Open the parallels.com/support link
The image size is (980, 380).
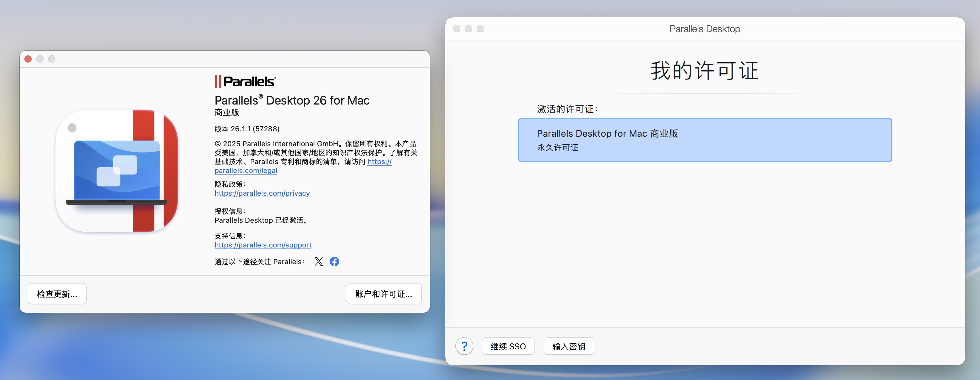(263, 245)
